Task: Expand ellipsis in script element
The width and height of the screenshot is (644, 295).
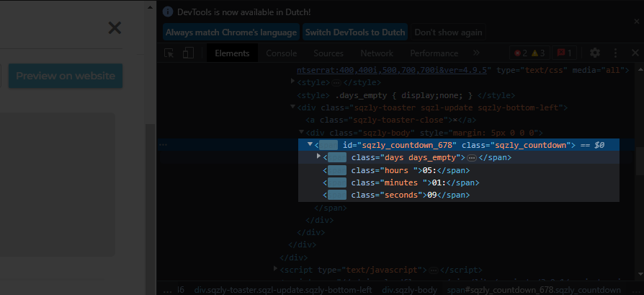Action: click(433, 270)
